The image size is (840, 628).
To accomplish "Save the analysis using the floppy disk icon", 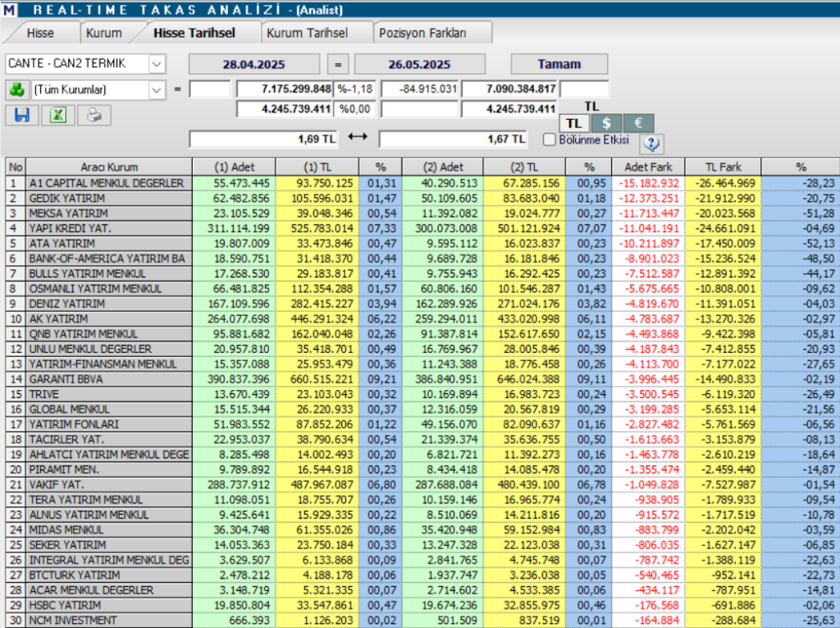I will coord(21,115).
